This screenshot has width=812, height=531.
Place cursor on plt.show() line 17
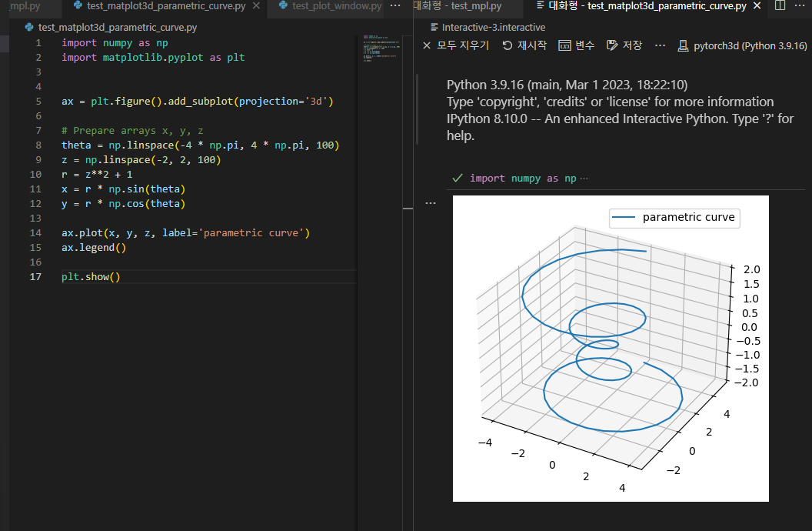tap(91, 276)
